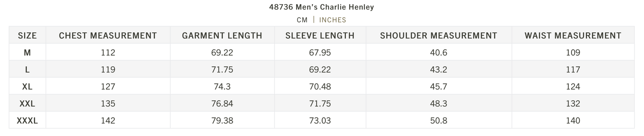644x136 pixels.
Task: Click the CHEST MEASUREMENT column header
Action: [108, 36]
